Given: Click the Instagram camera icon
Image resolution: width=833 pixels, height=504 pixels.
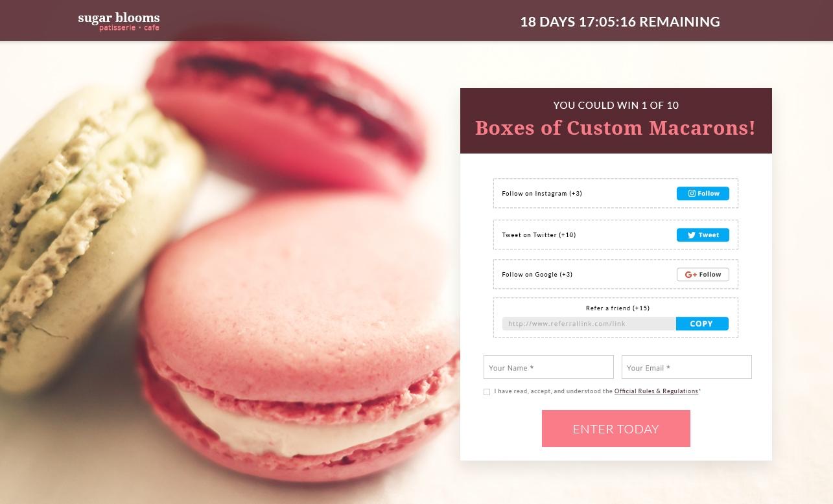Looking at the screenshot, I should (x=692, y=193).
